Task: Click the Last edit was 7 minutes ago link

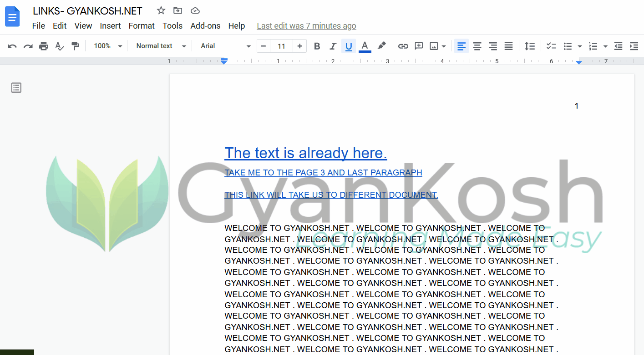Action: [x=306, y=26]
